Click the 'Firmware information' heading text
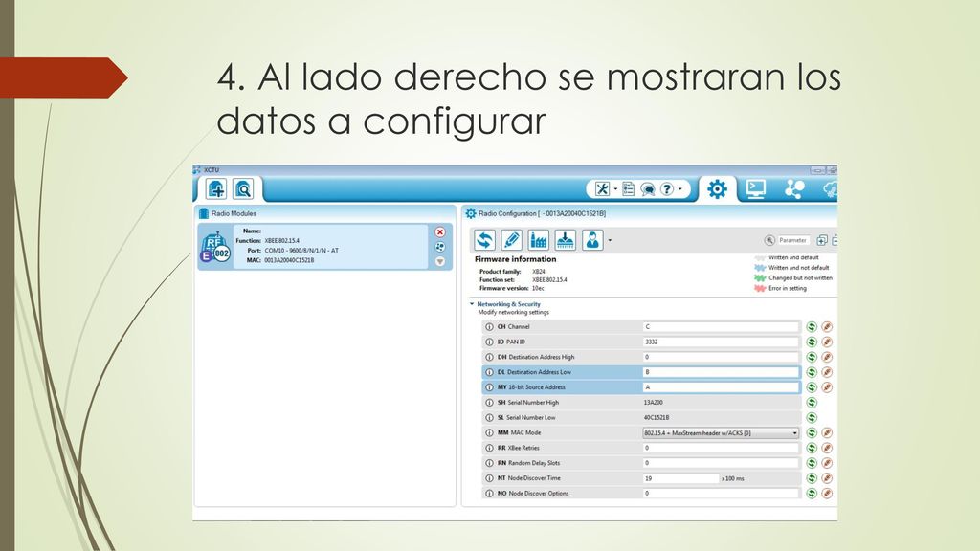Screen dimensions: 980x551 (x=515, y=259)
